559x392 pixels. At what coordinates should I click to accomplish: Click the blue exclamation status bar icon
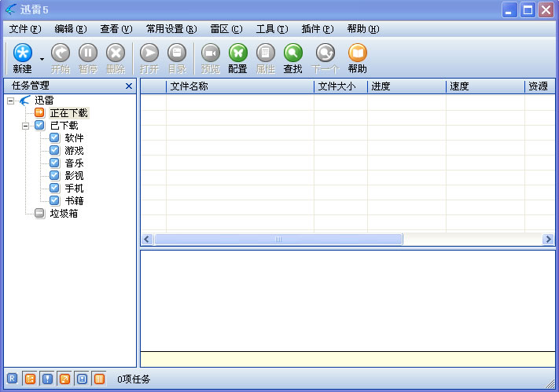coord(47,379)
